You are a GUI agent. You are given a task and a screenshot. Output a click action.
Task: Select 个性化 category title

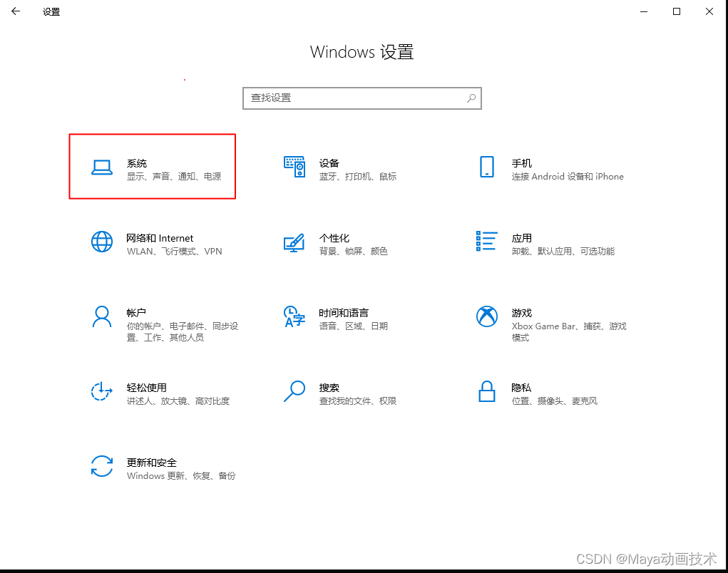click(x=334, y=238)
